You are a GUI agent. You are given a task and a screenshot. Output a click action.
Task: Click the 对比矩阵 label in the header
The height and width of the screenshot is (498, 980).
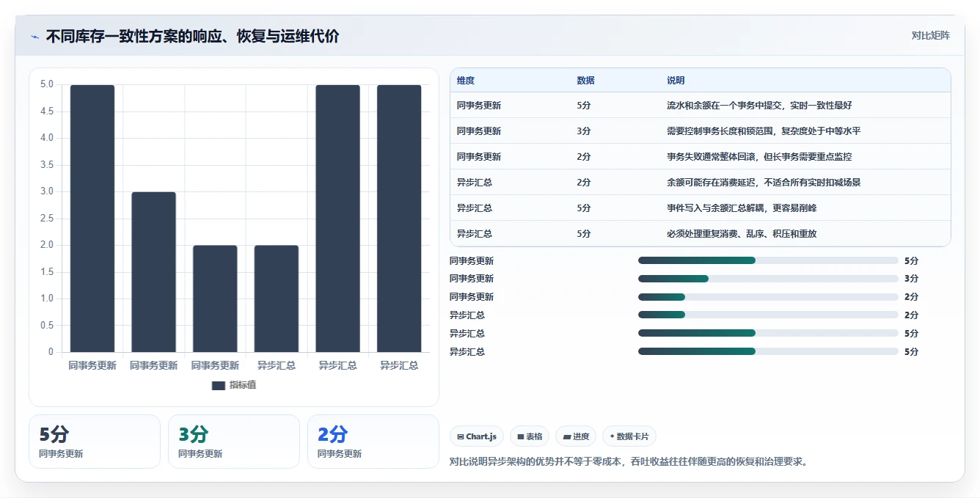click(x=930, y=35)
